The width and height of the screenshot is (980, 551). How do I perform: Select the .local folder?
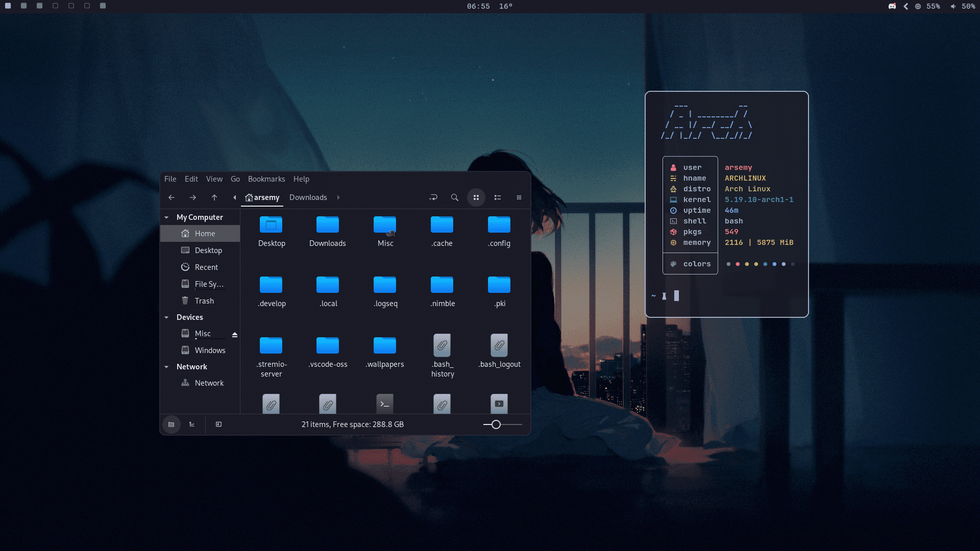click(x=328, y=285)
